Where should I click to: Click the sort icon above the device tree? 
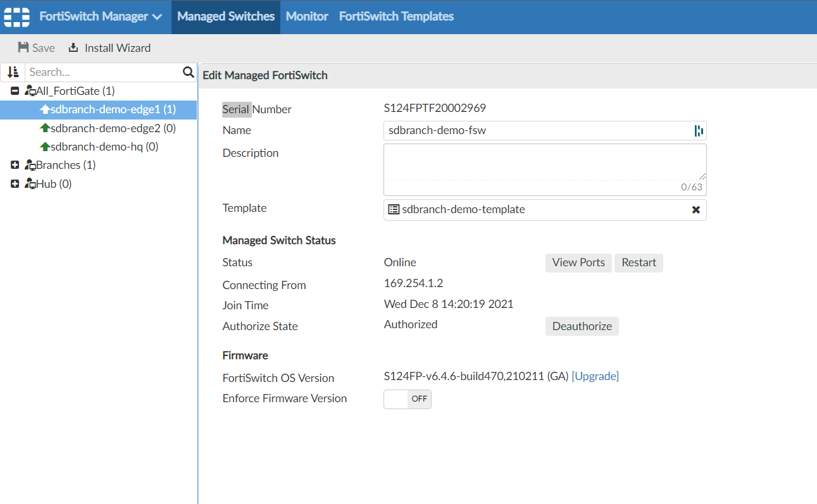(12, 71)
